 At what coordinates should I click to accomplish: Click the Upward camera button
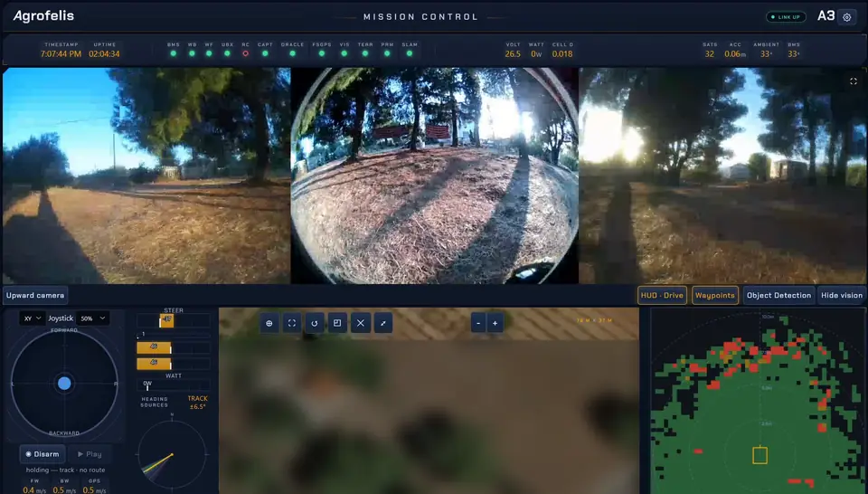tap(35, 295)
